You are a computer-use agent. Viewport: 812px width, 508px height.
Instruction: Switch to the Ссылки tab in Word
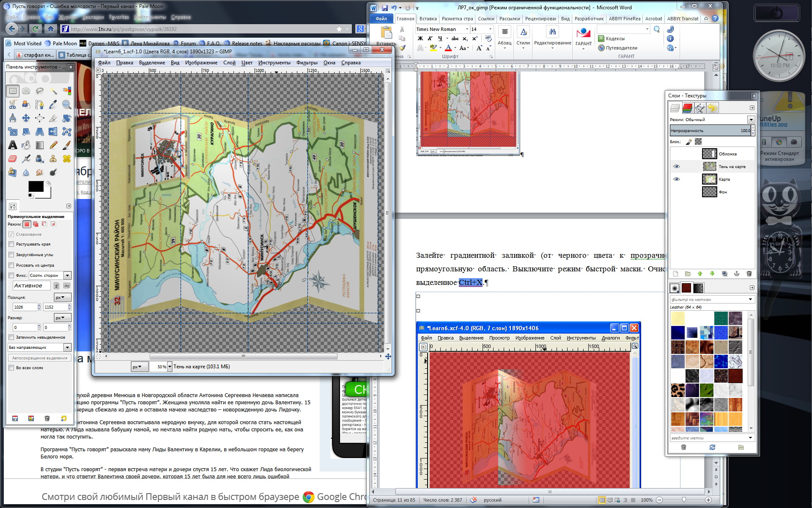[486, 19]
